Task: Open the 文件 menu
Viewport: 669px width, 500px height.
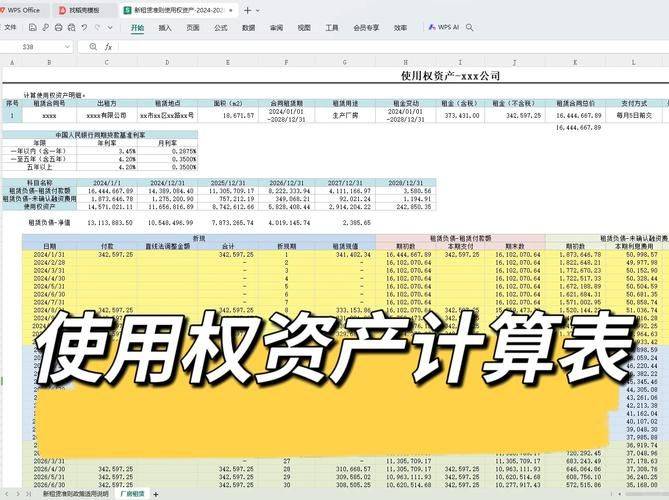Action: tap(10, 27)
